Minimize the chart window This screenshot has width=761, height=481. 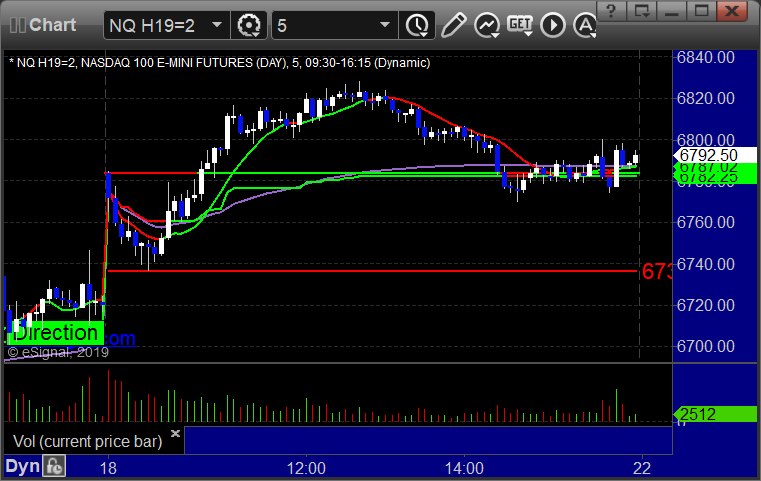point(671,11)
